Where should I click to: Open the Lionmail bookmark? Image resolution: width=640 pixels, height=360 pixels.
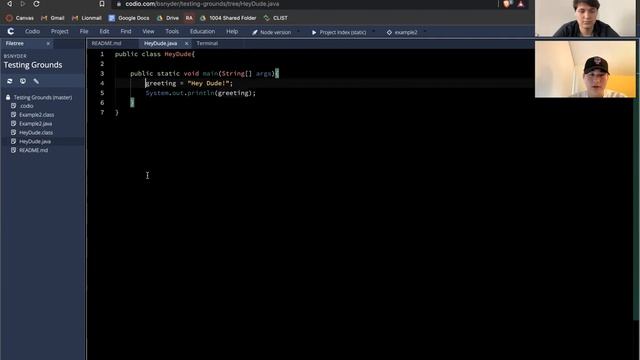(x=87, y=18)
